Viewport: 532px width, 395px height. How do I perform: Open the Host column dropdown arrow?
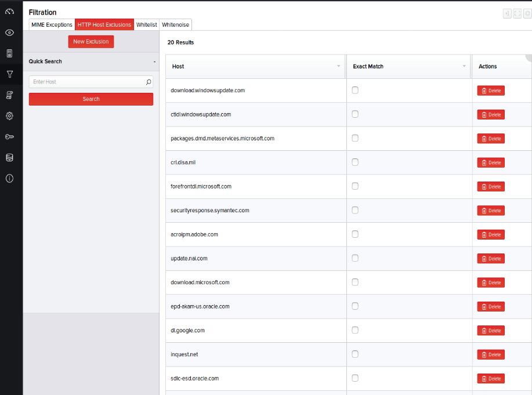[x=339, y=67]
